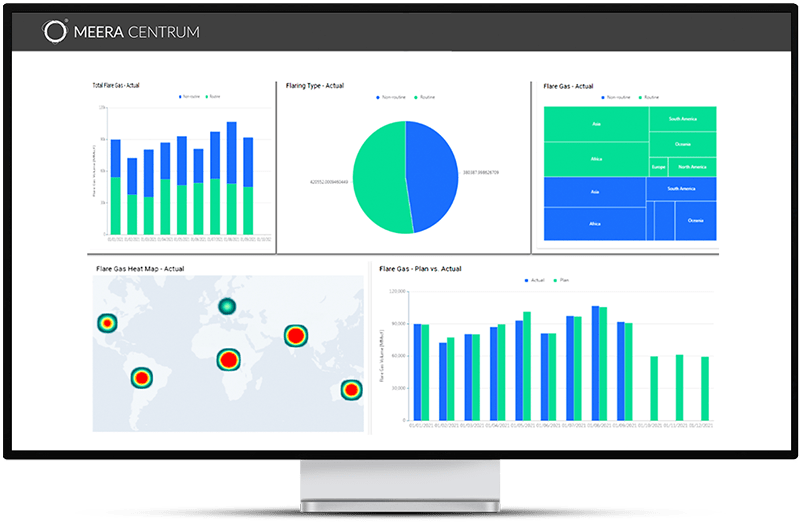Select the small green Europe hotspot
The height and width of the screenshot is (522, 800).
pyautogui.click(x=226, y=306)
